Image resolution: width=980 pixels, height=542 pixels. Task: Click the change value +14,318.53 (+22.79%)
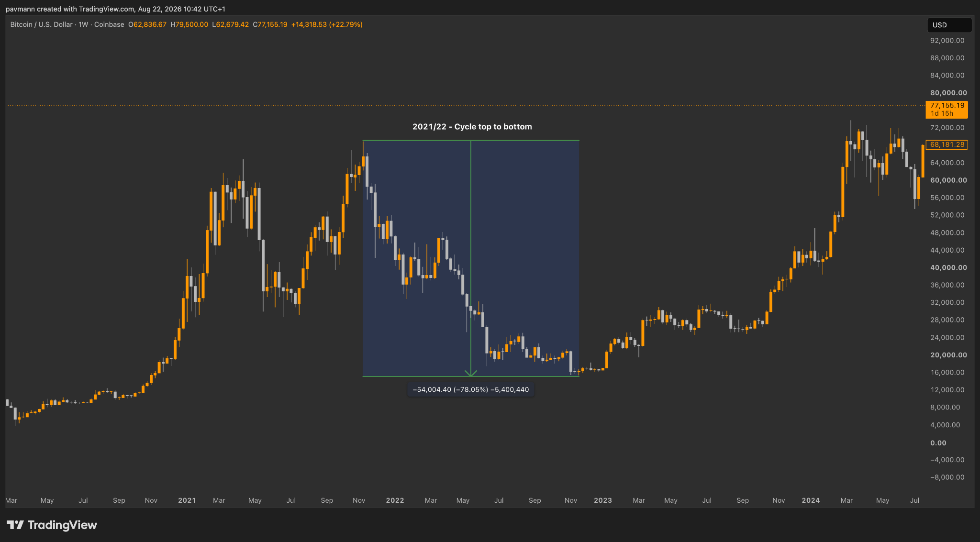(x=327, y=24)
